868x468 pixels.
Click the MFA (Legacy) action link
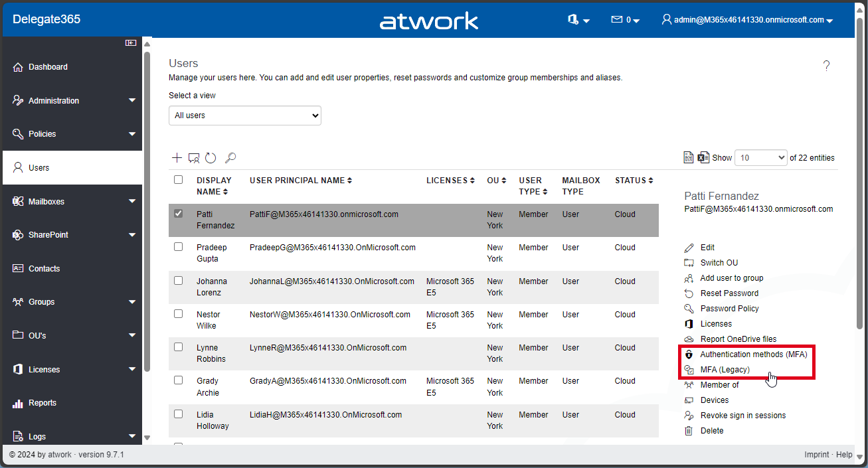tap(725, 370)
